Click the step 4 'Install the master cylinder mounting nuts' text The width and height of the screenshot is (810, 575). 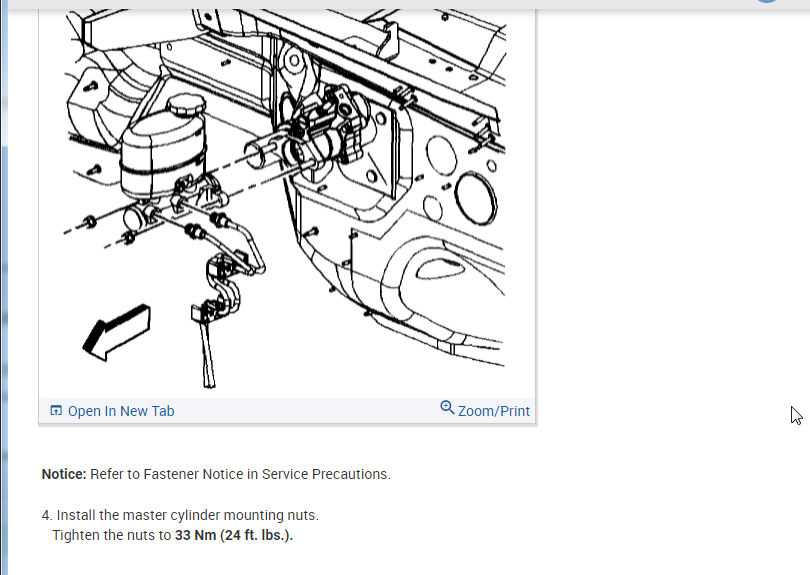[x=180, y=515]
